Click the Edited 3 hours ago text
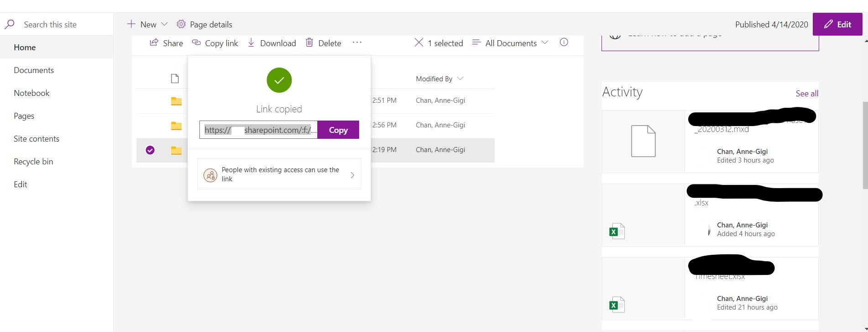The height and width of the screenshot is (332, 868). [x=745, y=160]
